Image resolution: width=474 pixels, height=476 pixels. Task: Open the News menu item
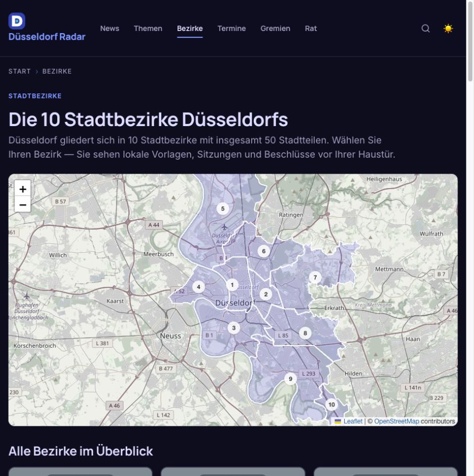pos(110,28)
